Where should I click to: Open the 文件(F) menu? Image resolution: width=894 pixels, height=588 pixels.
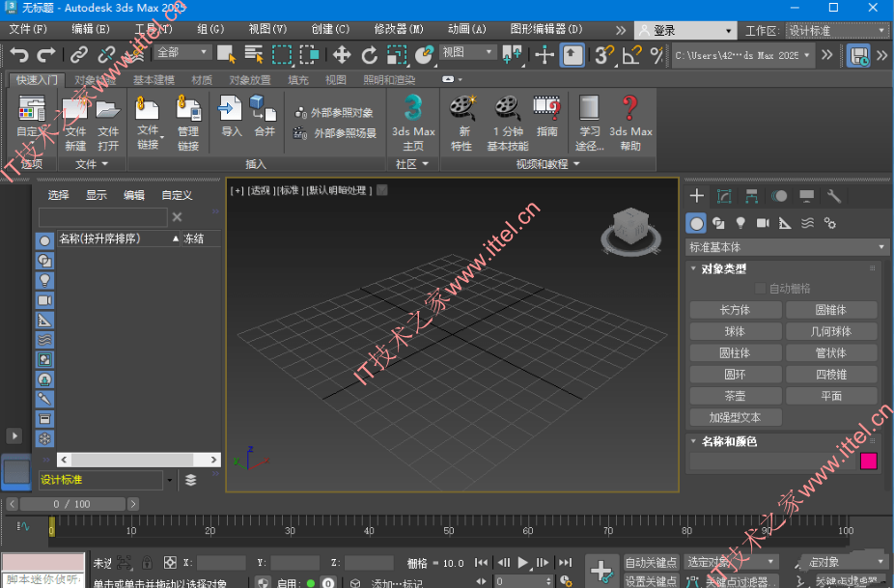pos(27,29)
